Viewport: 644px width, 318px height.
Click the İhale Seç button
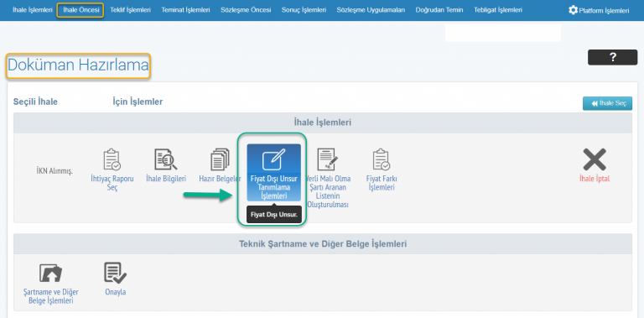coord(607,103)
